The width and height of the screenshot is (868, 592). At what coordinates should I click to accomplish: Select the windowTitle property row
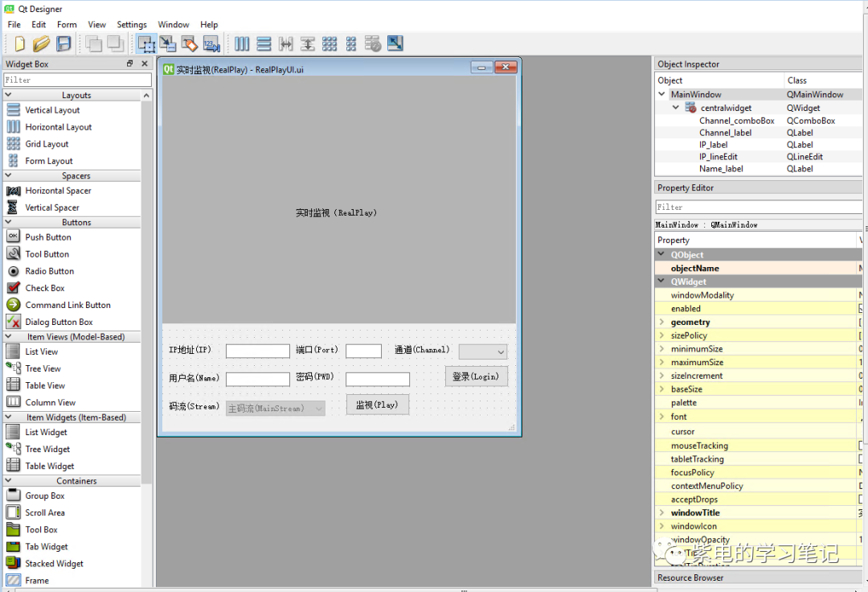click(x=759, y=513)
